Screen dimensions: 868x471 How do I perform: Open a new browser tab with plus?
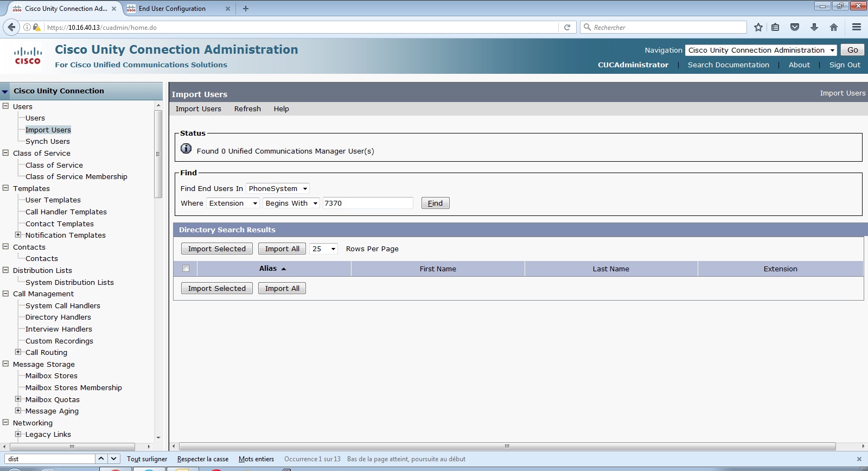[x=246, y=9]
